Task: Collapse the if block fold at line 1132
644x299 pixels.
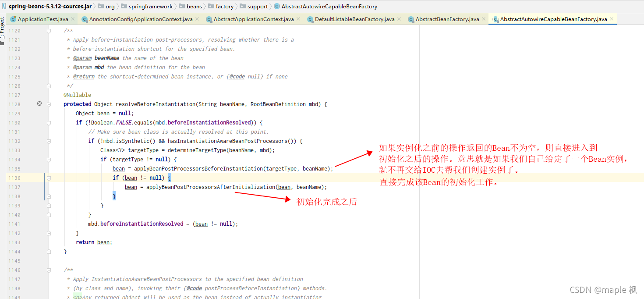Action: (x=48, y=141)
